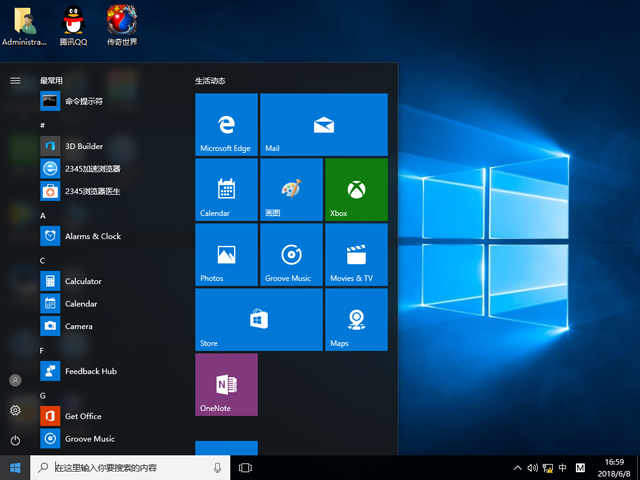This screenshot has height=480, width=640.
Task: Expand the Start menu hamburger button
Action: pos(15,81)
